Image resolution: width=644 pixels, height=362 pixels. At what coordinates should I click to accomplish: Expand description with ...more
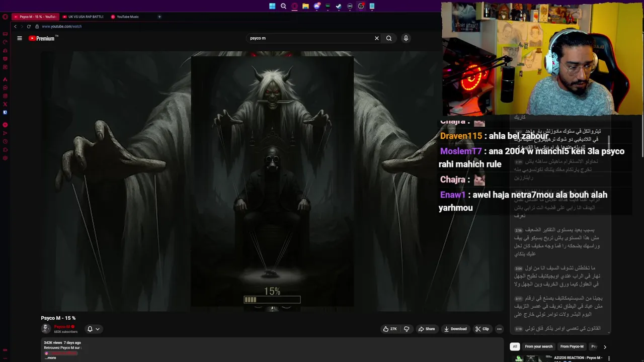pos(51,357)
